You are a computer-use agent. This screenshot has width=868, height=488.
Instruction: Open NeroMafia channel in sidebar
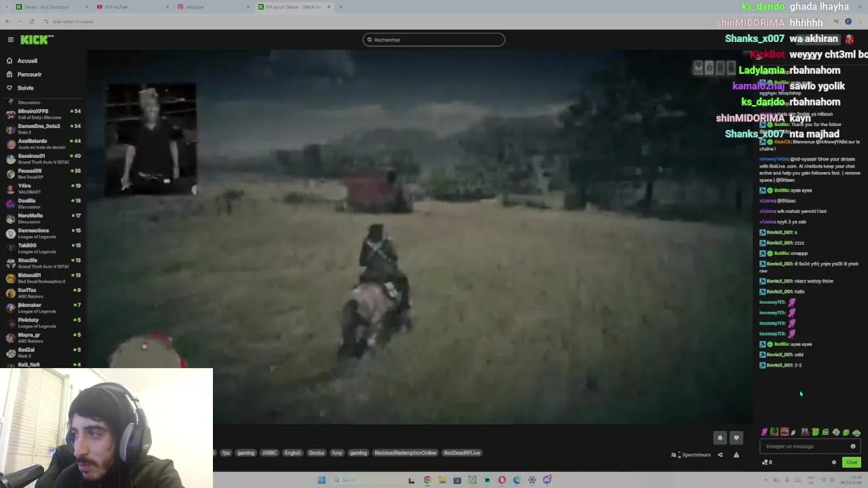(x=42, y=218)
